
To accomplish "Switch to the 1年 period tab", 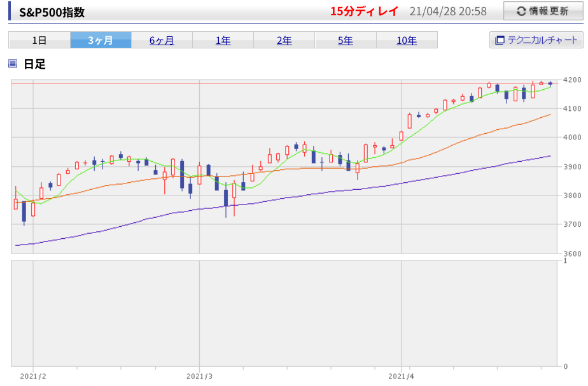I will pyautogui.click(x=223, y=40).
